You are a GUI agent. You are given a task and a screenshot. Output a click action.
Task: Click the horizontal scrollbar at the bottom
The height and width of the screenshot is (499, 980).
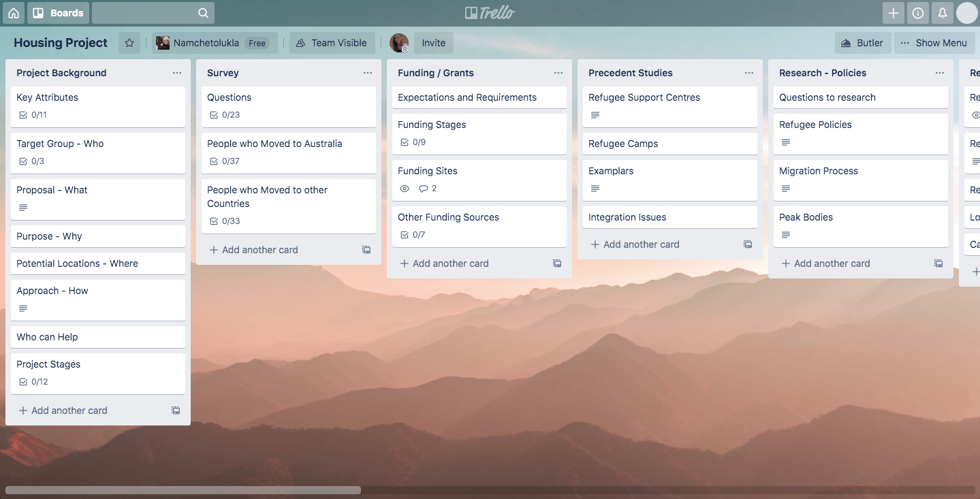[183, 490]
